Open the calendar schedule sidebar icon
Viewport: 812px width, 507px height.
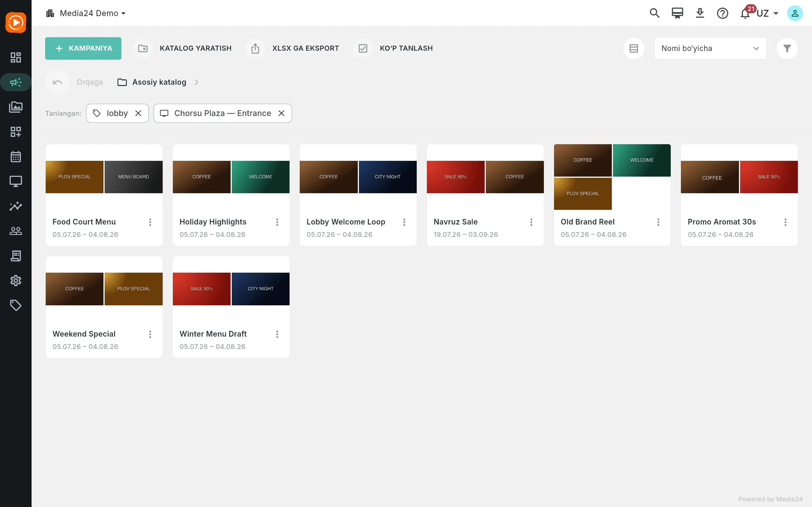(16, 157)
